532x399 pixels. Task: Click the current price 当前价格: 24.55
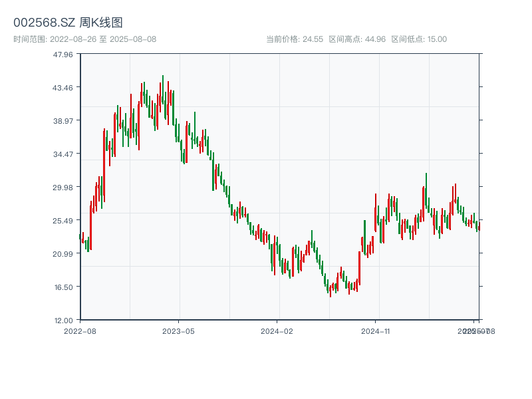point(295,39)
